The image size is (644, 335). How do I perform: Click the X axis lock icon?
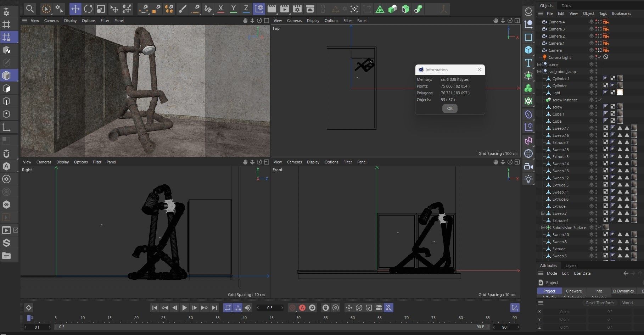pyautogui.click(x=220, y=9)
